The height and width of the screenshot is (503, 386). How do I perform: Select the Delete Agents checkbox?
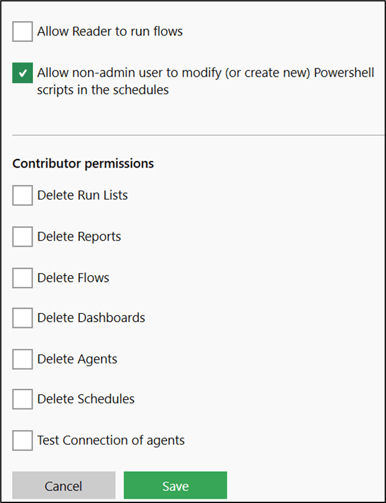[x=22, y=359]
